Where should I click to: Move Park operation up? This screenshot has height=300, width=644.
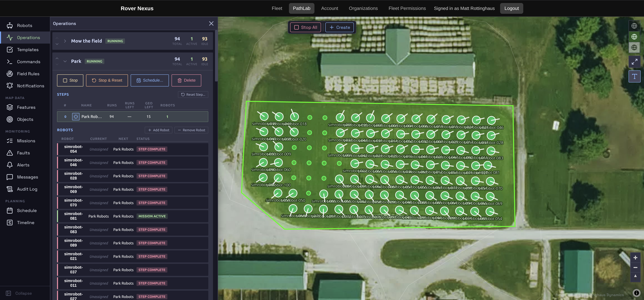click(57, 58)
